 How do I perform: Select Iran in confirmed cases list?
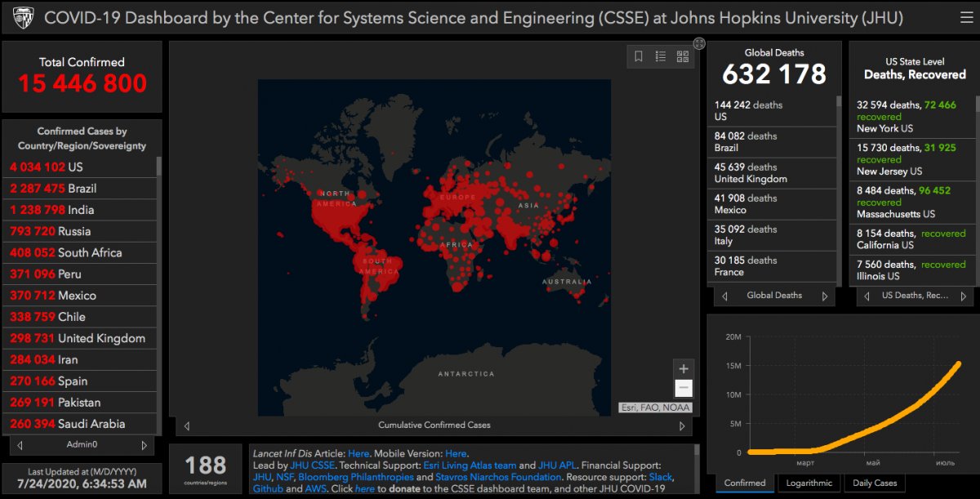80,359
